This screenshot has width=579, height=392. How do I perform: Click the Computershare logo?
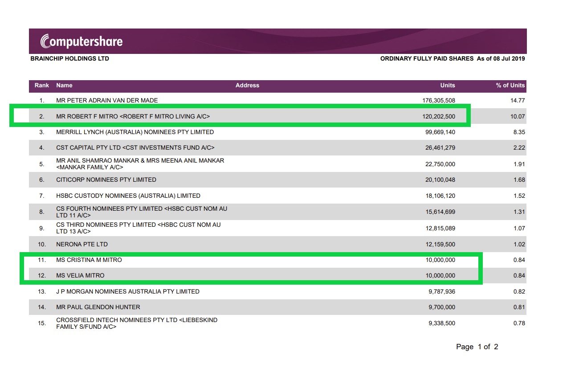coord(82,41)
